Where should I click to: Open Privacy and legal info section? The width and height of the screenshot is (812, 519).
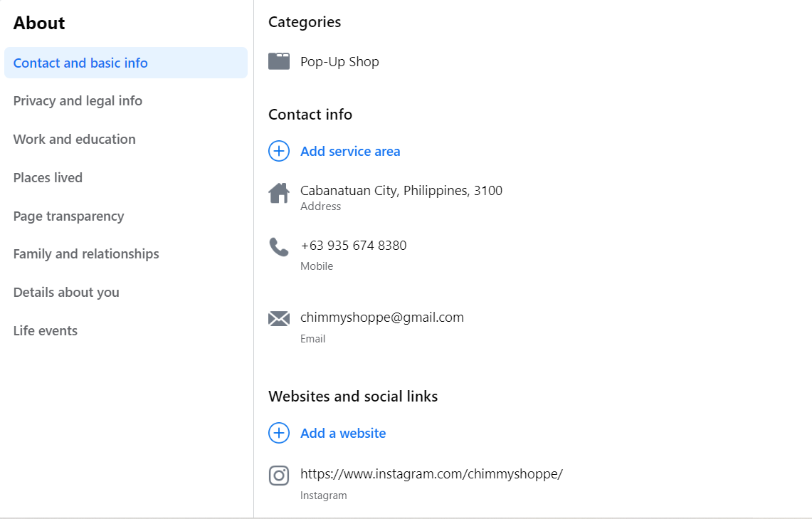click(x=78, y=101)
